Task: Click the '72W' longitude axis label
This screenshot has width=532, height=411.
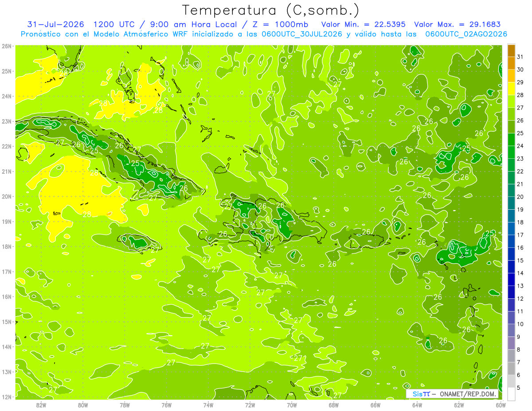Action: coord(250,405)
